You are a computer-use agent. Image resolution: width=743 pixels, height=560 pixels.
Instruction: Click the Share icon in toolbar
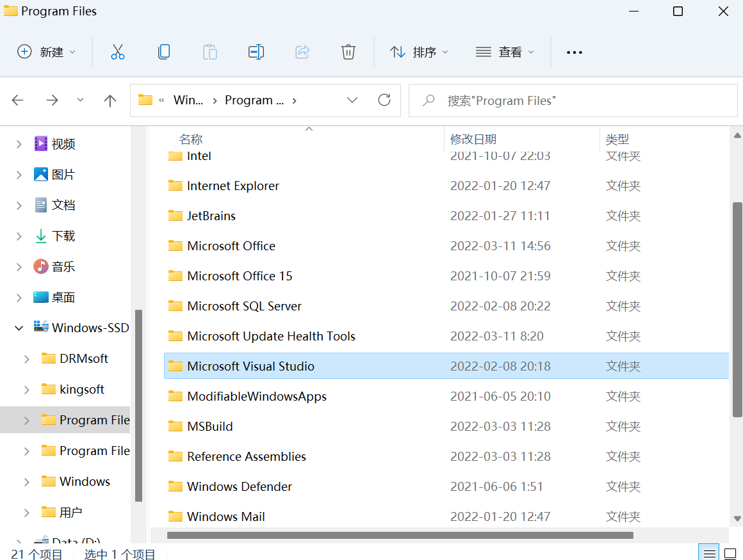(302, 52)
